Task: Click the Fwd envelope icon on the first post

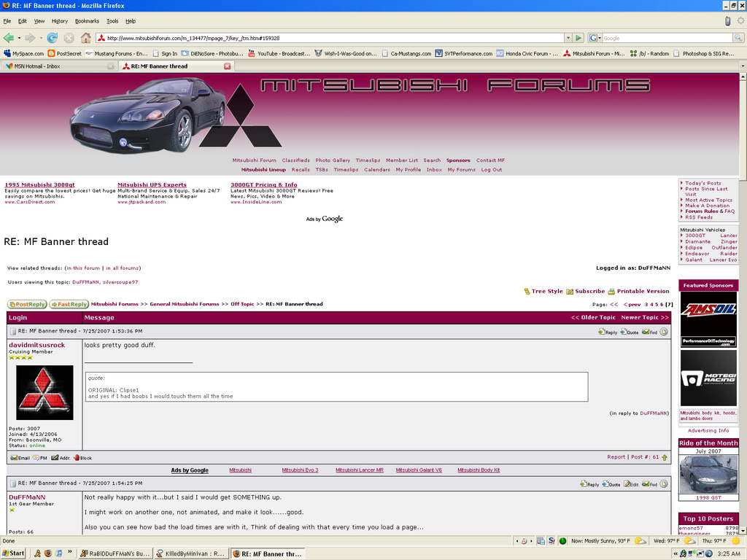Action: pyautogui.click(x=645, y=332)
